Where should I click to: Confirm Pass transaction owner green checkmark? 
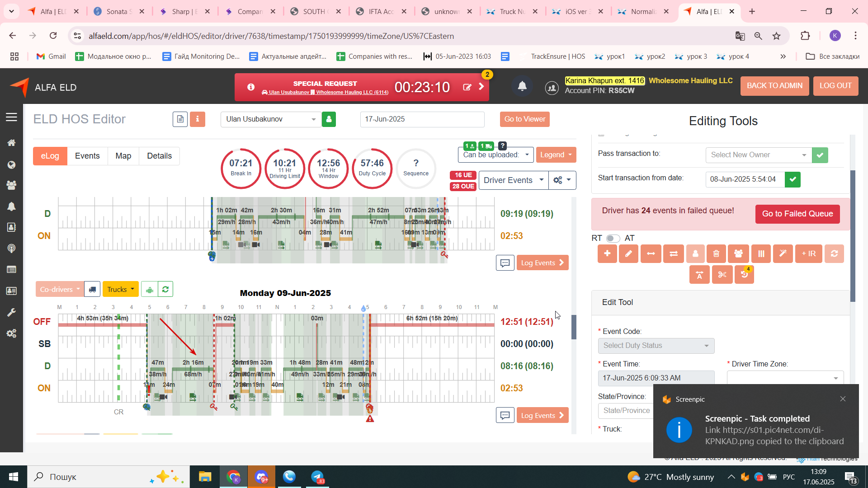(x=820, y=155)
